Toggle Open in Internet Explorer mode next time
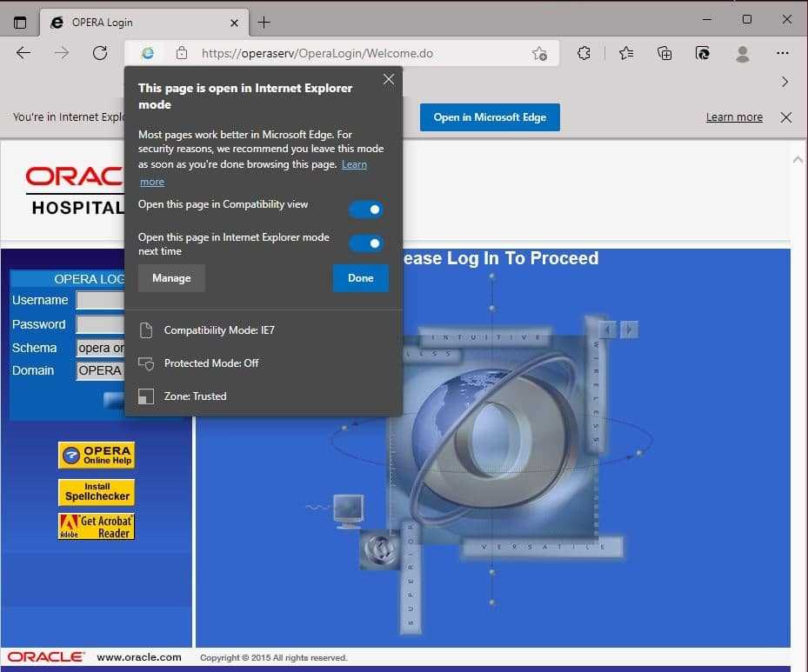The height and width of the screenshot is (672, 808). pyautogui.click(x=366, y=243)
